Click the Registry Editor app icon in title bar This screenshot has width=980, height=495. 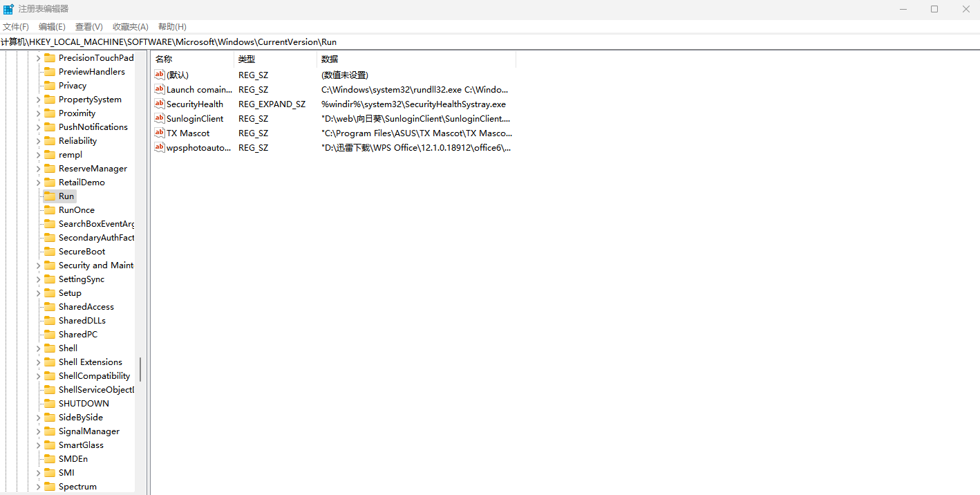point(8,9)
